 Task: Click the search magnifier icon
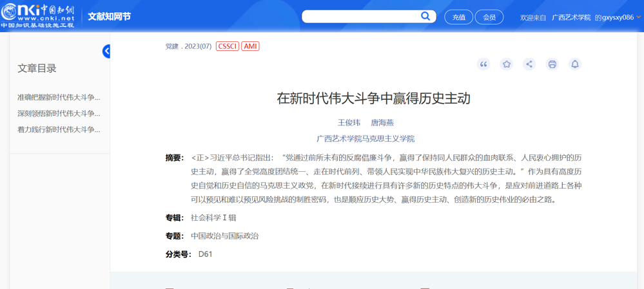pyautogui.click(x=425, y=16)
